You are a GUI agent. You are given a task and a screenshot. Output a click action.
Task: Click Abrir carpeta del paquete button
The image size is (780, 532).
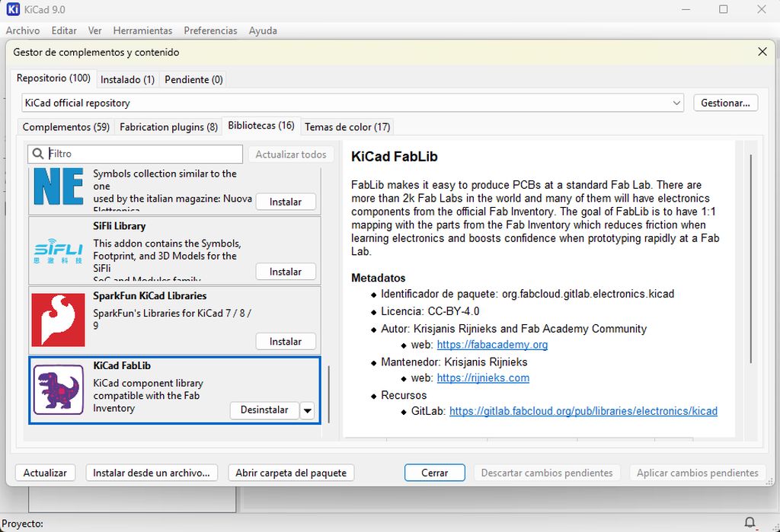(291, 473)
